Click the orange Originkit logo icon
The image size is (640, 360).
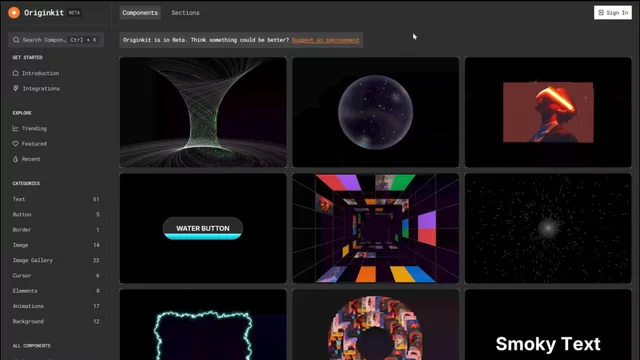pyautogui.click(x=14, y=13)
